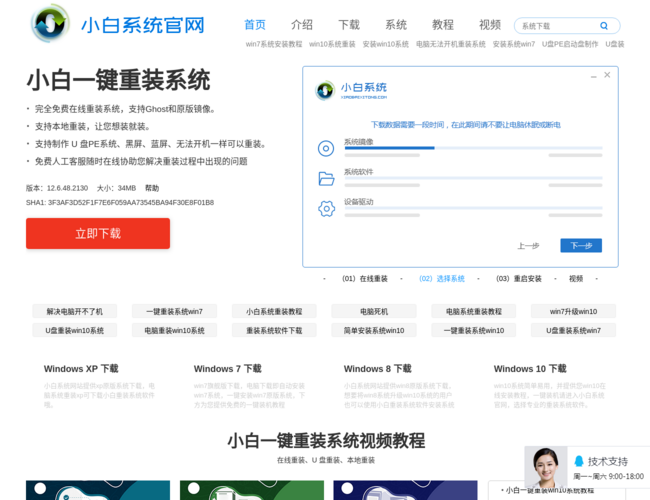Viewport: 650px width, 500px height.
Task: Click the 帮助 link next to size
Action: (x=152, y=188)
